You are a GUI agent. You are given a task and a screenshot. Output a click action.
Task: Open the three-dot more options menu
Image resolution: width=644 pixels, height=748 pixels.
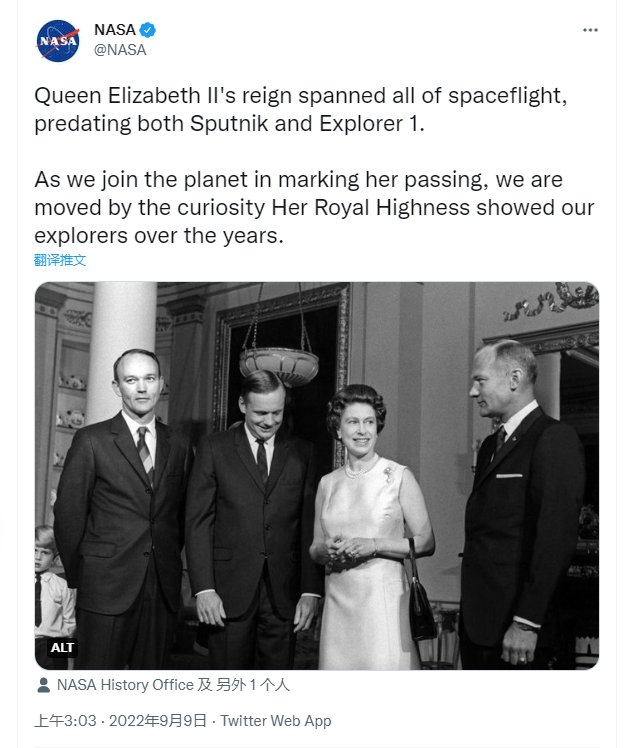(590, 30)
